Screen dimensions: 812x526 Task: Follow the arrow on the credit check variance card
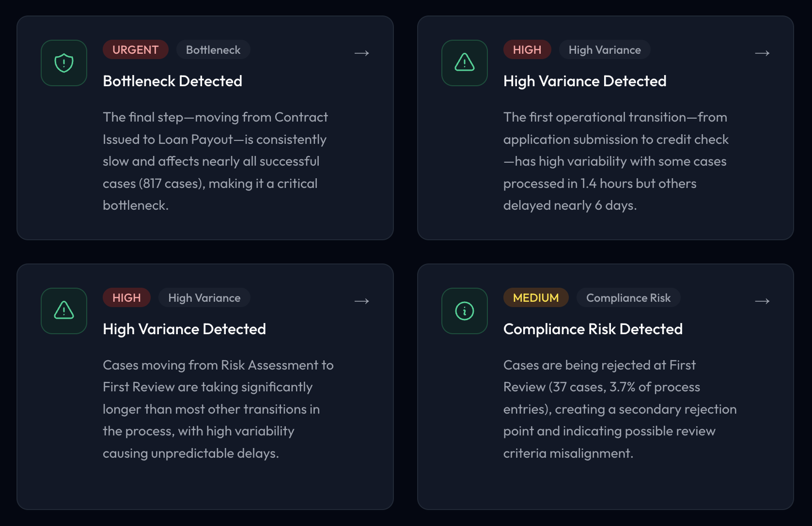[762, 53]
